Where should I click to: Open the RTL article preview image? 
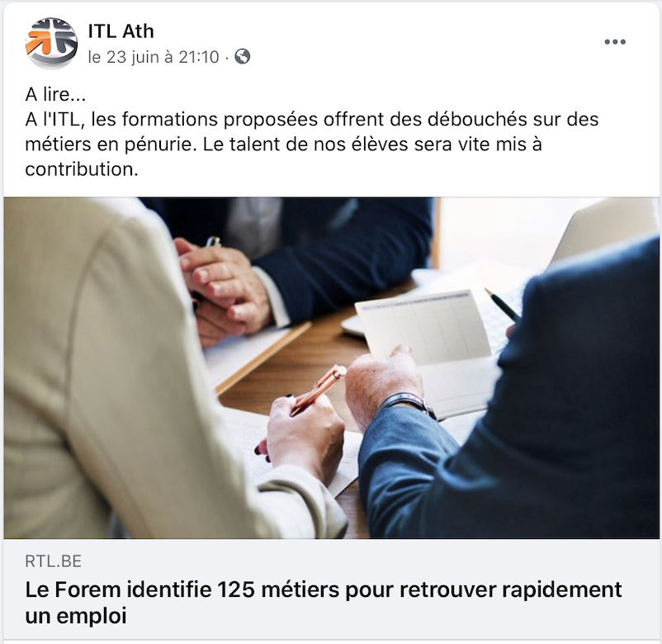[332, 367]
